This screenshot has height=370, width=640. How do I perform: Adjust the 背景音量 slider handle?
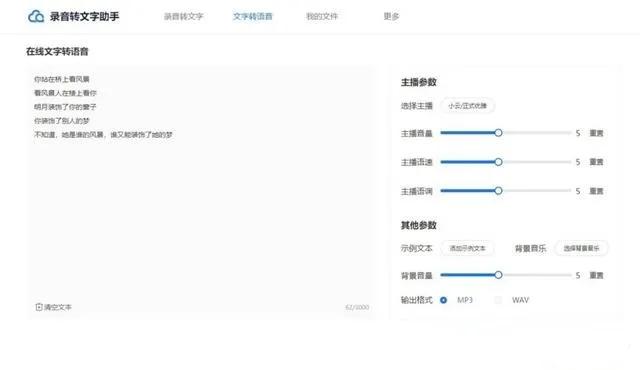pyautogui.click(x=498, y=275)
